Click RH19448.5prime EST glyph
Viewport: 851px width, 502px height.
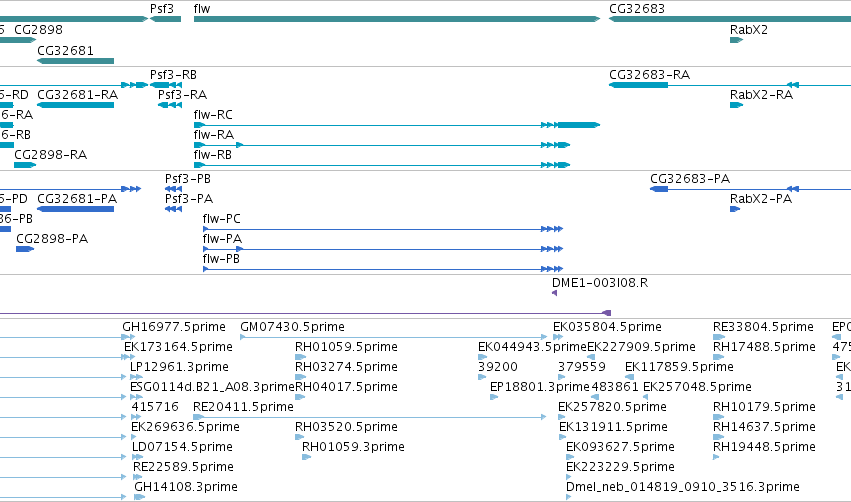coord(716,457)
